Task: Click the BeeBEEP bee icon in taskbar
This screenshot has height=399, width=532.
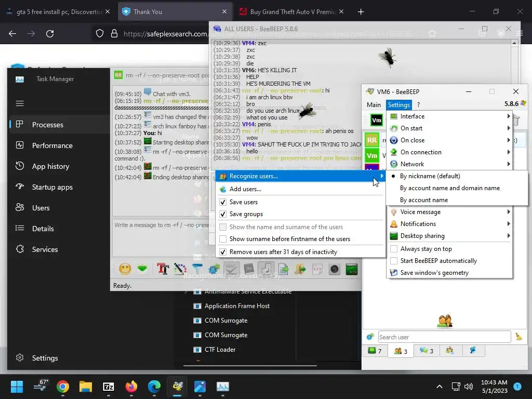Action: click(x=178, y=387)
